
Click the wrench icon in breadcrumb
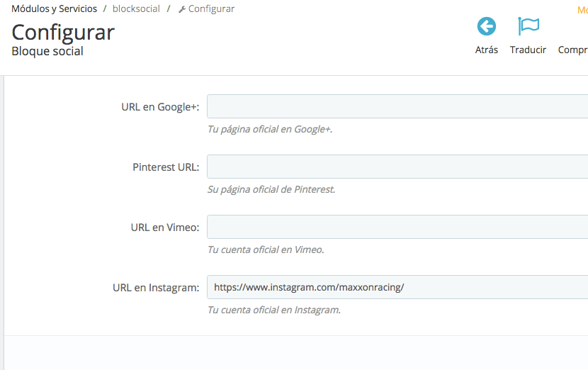pos(182,9)
